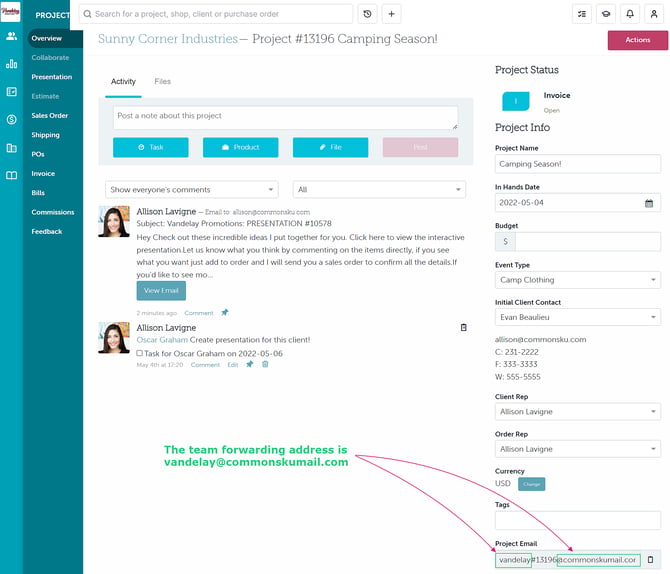The image size is (670, 574).
Task: Expand Show everyone's comments dropdown
Action: coord(192,189)
